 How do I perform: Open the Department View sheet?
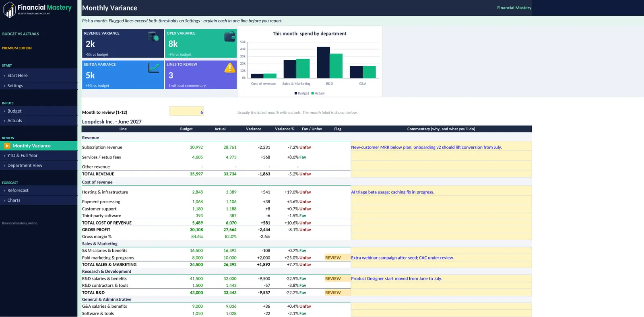click(39, 165)
